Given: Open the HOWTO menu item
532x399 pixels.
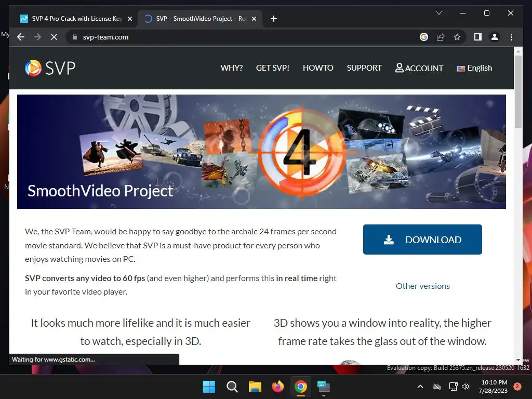Looking at the screenshot, I should click(318, 68).
